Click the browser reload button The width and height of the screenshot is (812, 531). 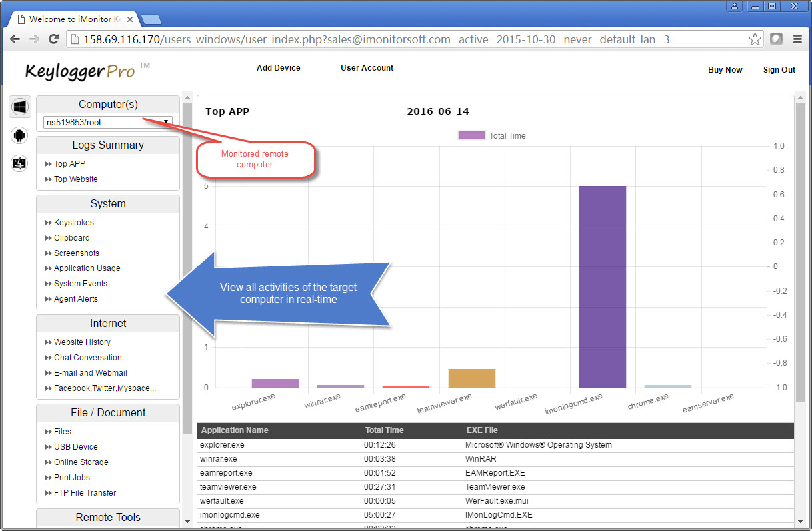pos(54,39)
